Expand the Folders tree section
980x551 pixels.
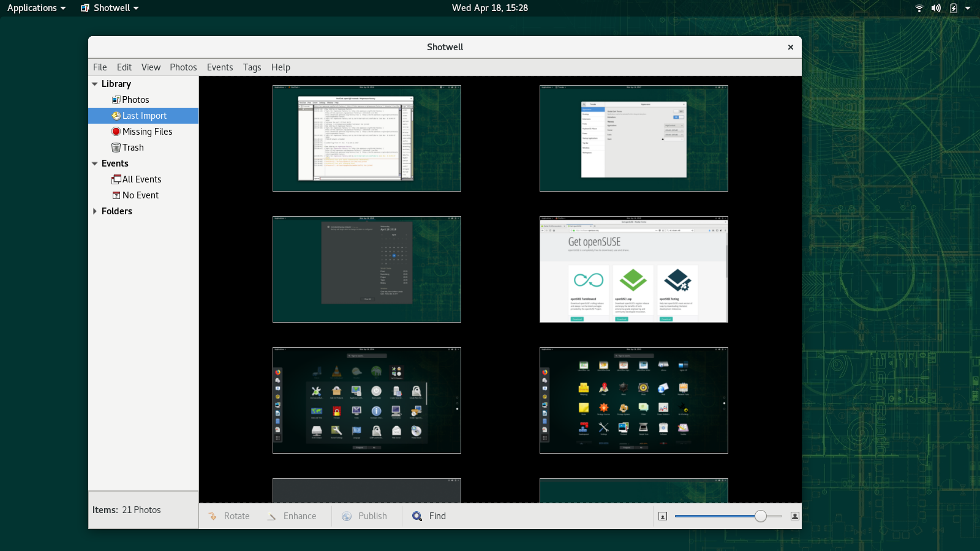[95, 211]
